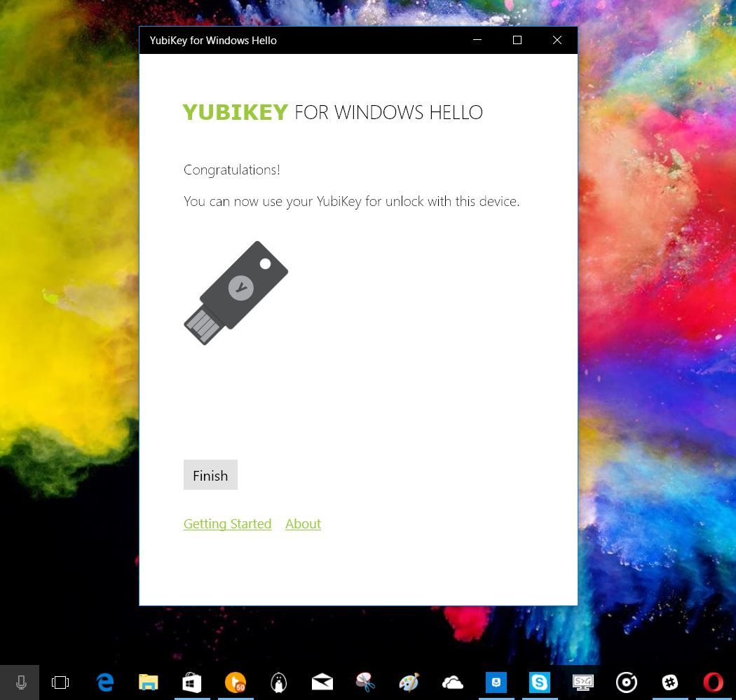This screenshot has height=700, width=736.
Task: Open Task View from the taskbar
Action: [x=60, y=682]
